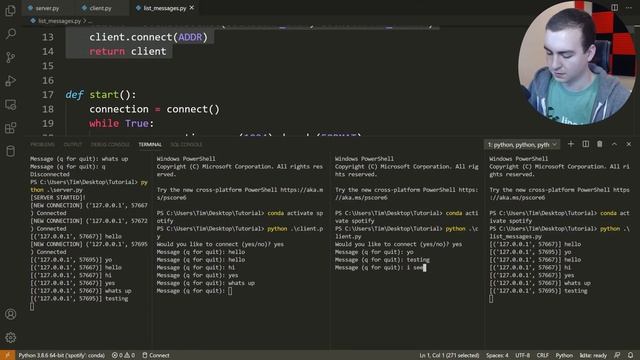
Task: Click the remote window indicator in status bar
Action: tap(7, 355)
